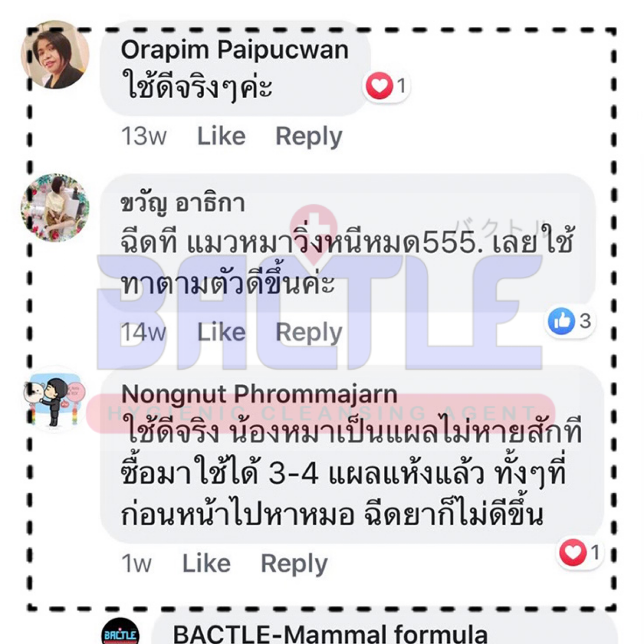View the 13w timestamp on Orapim's comment

pyautogui.click(x=144, y=136)
